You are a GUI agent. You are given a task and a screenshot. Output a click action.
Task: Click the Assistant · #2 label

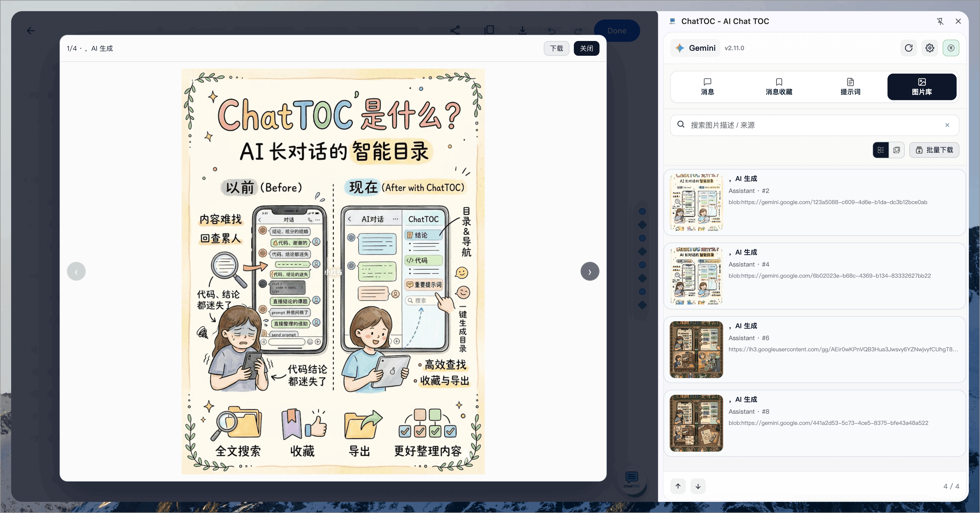[749, 191]
